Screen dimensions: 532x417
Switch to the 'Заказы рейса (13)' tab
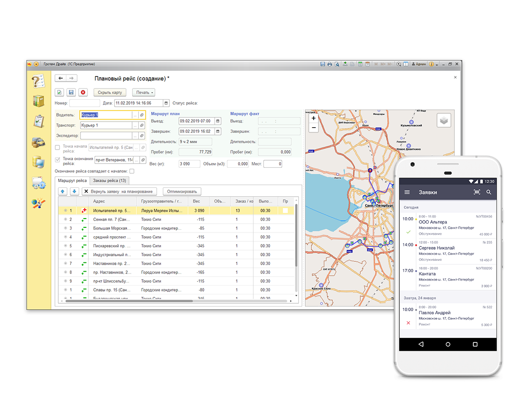coord(109,181)
